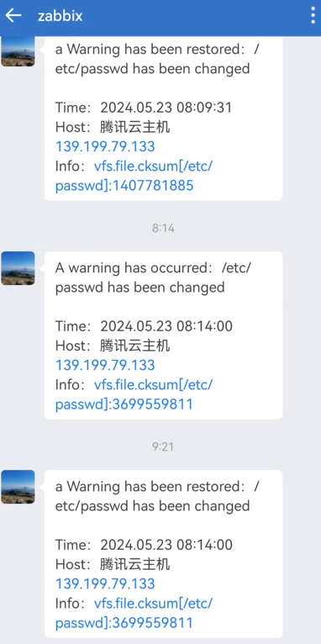Select the bottom "Warning has been restored" message text
The height and width of the screenshot is (644, 321).
(x=158, y=496)
